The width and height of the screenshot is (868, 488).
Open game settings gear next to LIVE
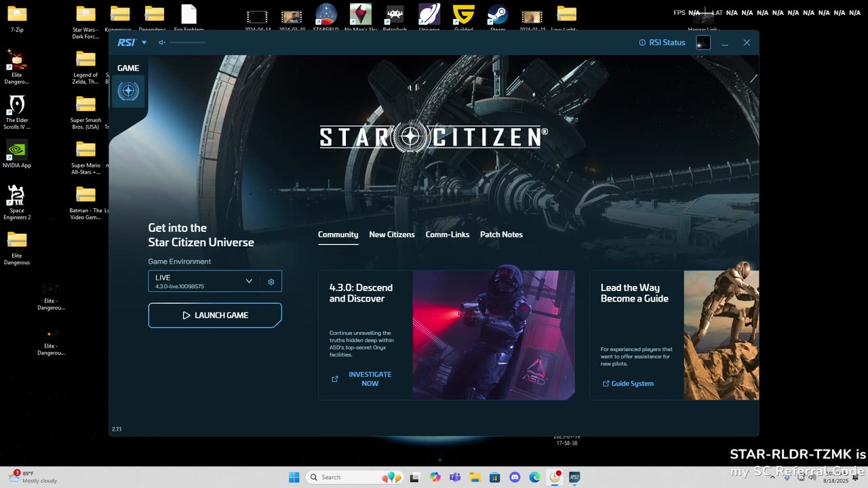tap(271, 281)
